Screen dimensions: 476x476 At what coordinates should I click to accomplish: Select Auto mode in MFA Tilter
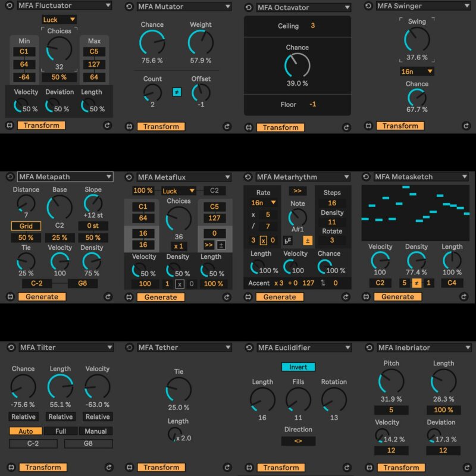click(26, 431)
